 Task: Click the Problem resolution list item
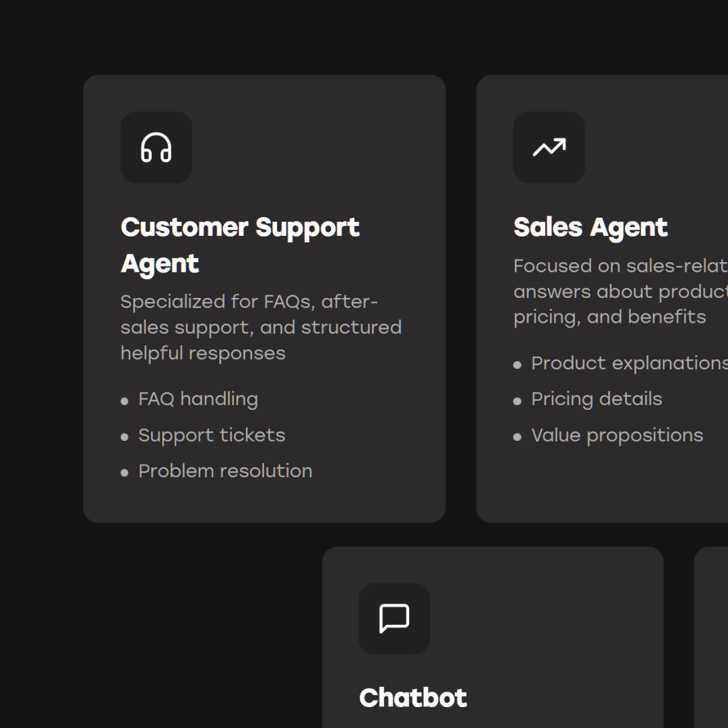point(225,471)
